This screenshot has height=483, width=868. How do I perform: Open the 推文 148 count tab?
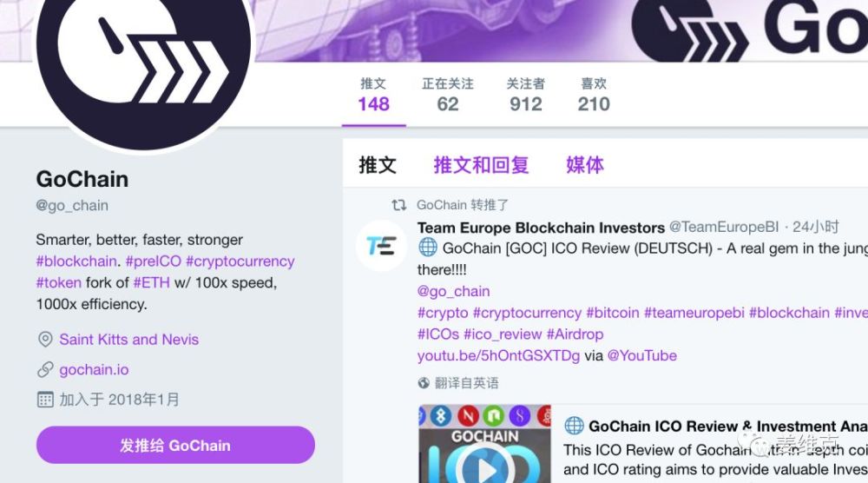373,95
